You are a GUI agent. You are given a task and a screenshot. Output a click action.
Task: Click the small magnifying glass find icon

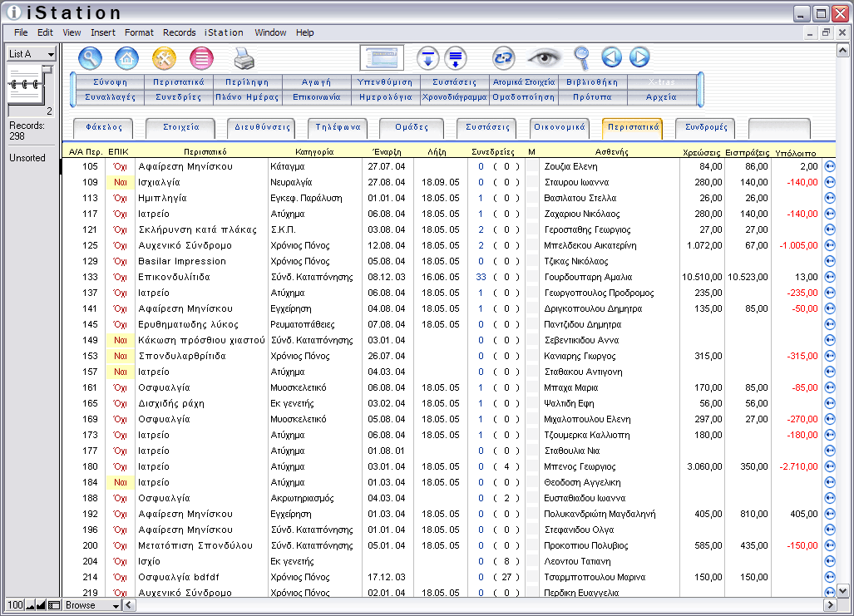point(582,57)
